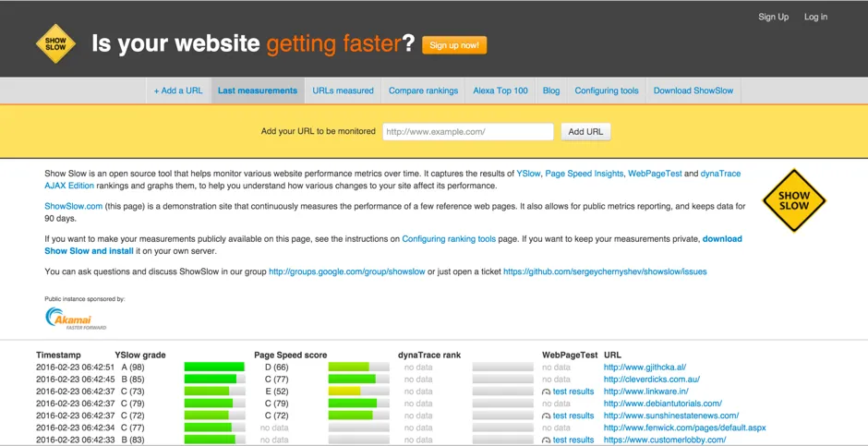
Task: Go to Compare rankings tab
Action: (x=423, y=90)
